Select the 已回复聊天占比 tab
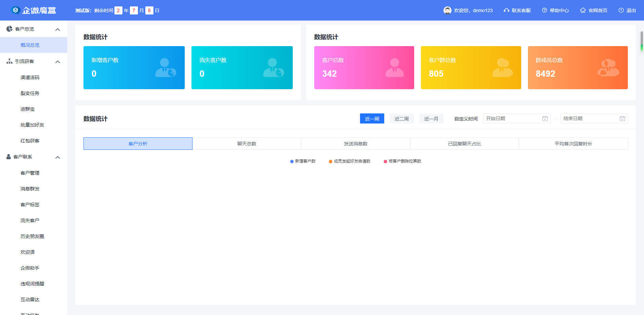Screen dimensions: 644x315 [464, 144]
